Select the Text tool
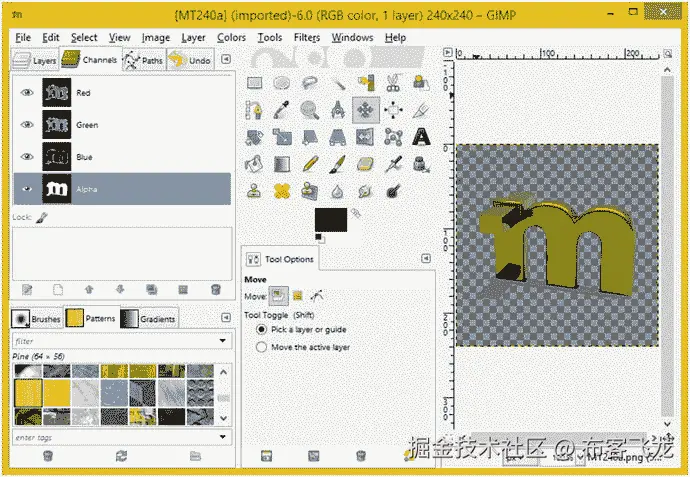Screen dimensions: 690x477 pyautogui.click(x=421, y=137)
